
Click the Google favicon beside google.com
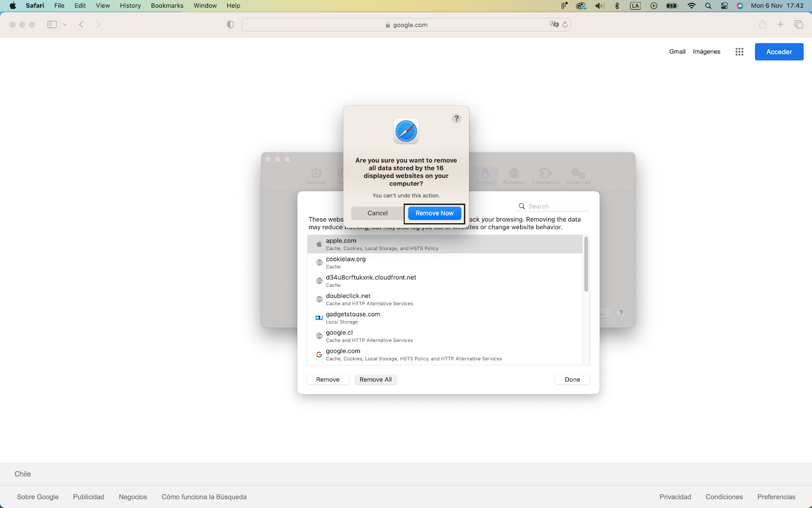point(319,354)
